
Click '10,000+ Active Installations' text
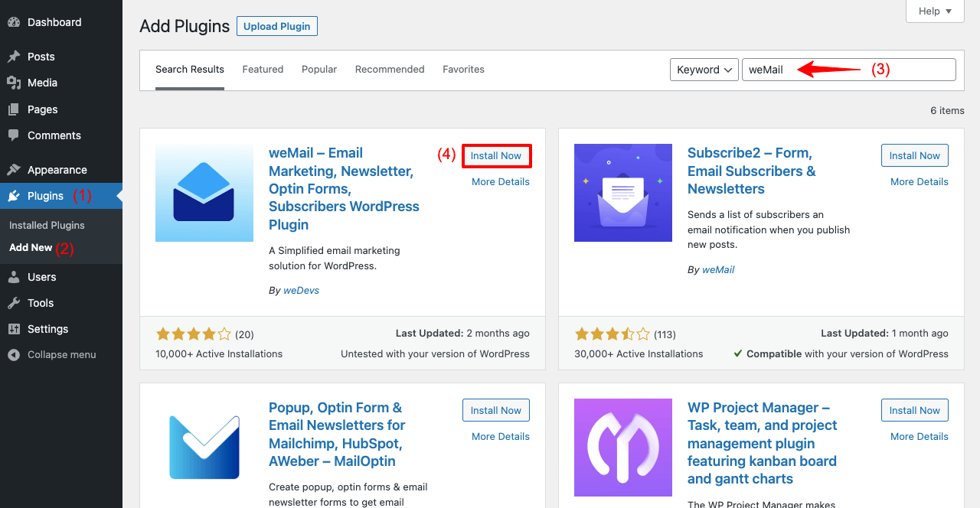(219, 354)
